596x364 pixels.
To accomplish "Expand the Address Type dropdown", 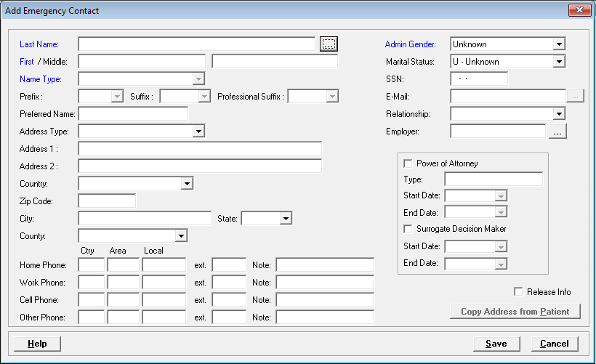I will [198, 132].
